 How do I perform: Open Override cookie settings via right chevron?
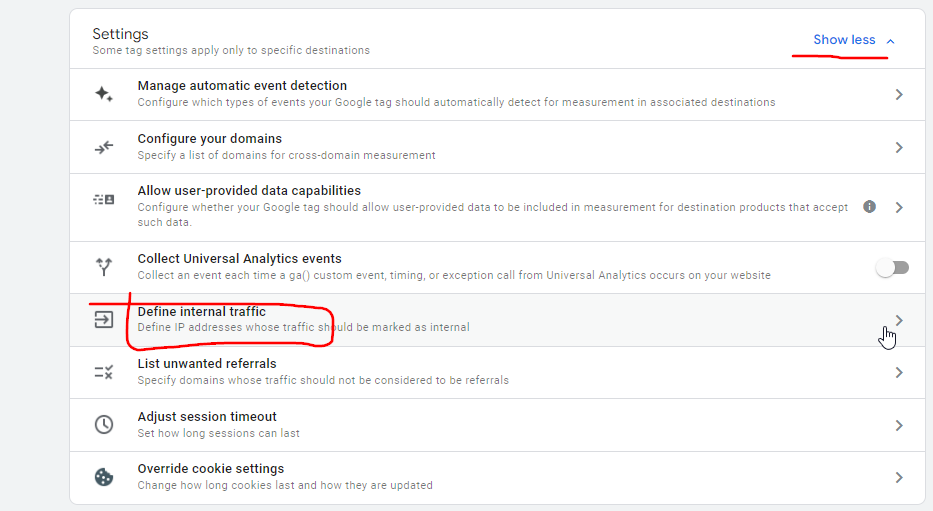pyautogui.click(x=899, y=477)
